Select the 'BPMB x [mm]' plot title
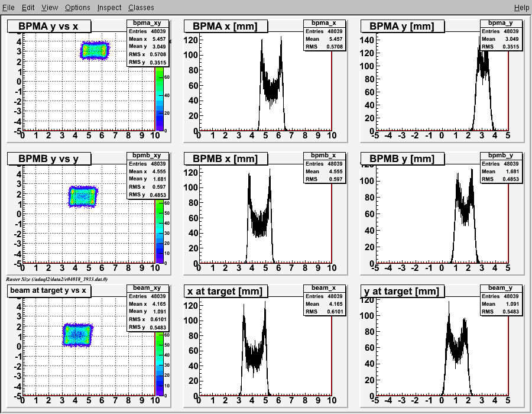 (x=226, y=159)
